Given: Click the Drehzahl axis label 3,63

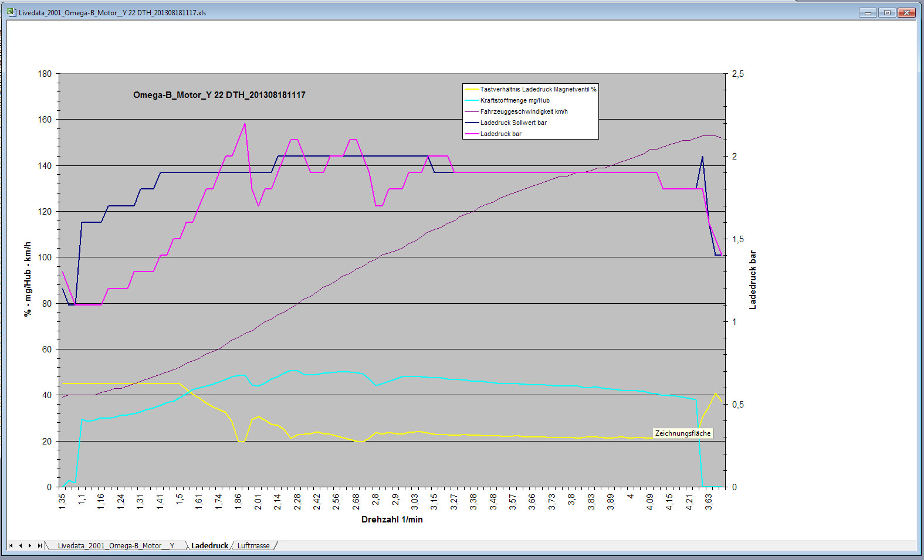Looking at the screenshot, I should [x=709, y=501].
